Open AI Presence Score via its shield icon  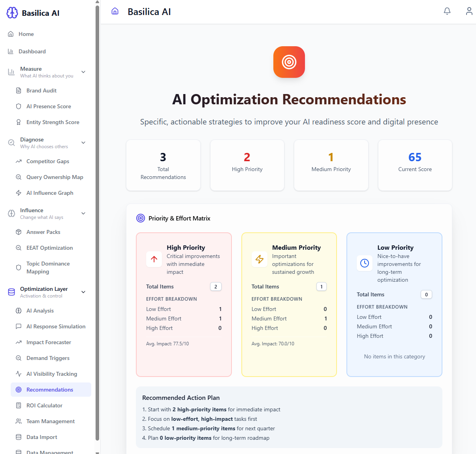pos(18,106)
